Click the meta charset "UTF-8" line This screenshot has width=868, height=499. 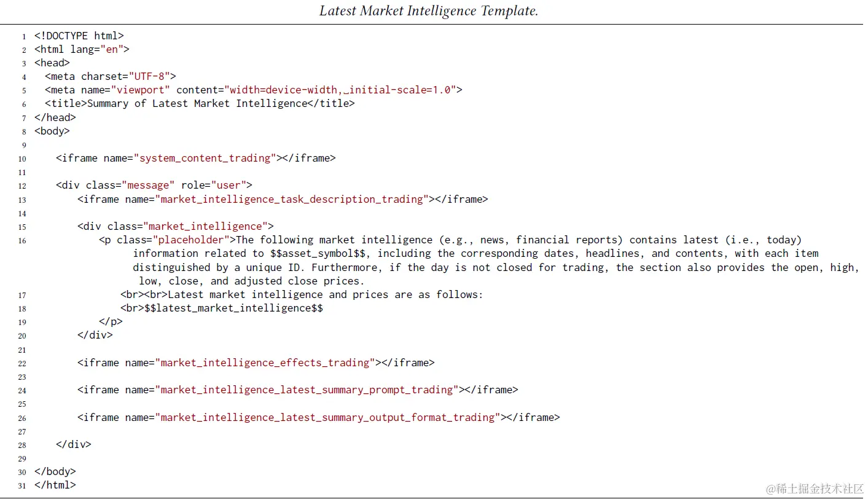[111, 76]
